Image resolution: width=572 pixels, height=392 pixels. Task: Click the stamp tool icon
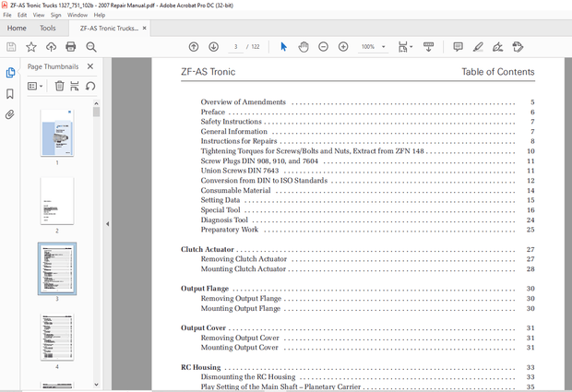coord(518,47)
